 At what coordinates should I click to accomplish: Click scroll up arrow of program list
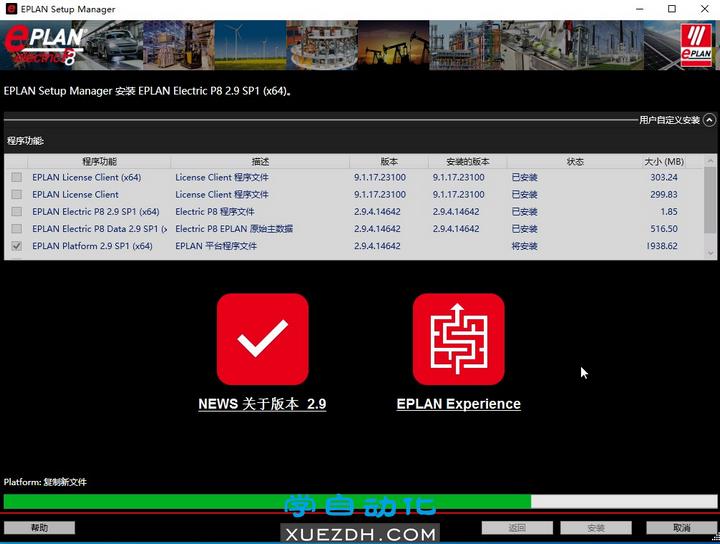(710, 161)
